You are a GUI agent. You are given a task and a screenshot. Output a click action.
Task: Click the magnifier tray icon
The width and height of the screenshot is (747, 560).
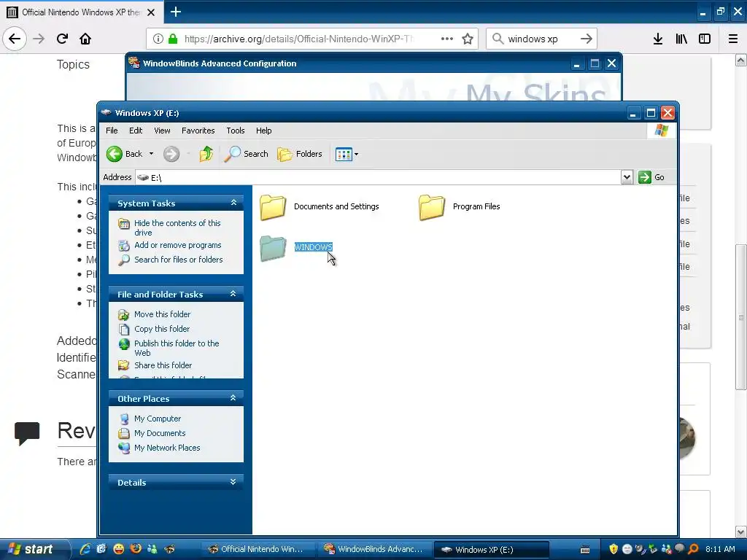[x=693, y=549]
